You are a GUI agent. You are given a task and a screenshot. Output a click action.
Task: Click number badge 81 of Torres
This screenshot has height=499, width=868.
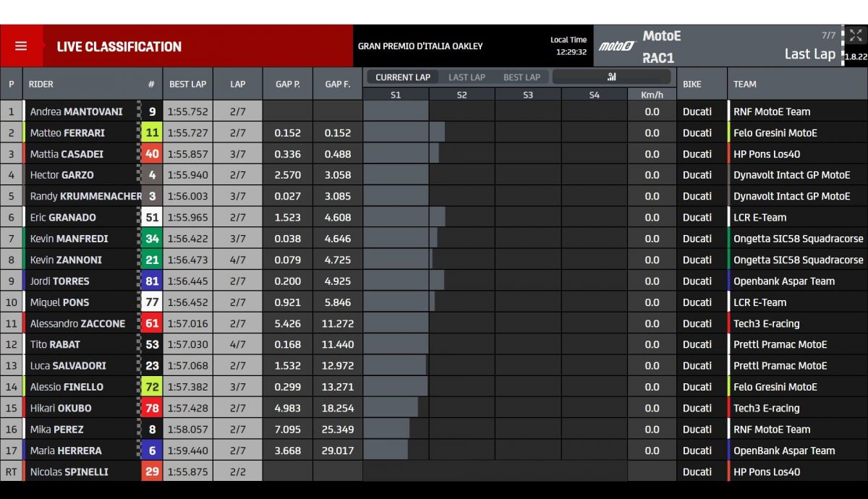(x=151, y=281)
